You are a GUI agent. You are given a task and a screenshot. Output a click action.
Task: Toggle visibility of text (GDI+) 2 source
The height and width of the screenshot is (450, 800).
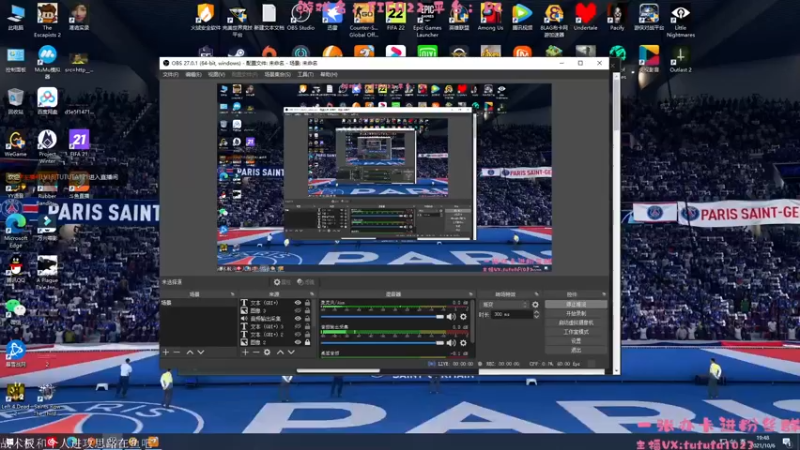point(297,334)
